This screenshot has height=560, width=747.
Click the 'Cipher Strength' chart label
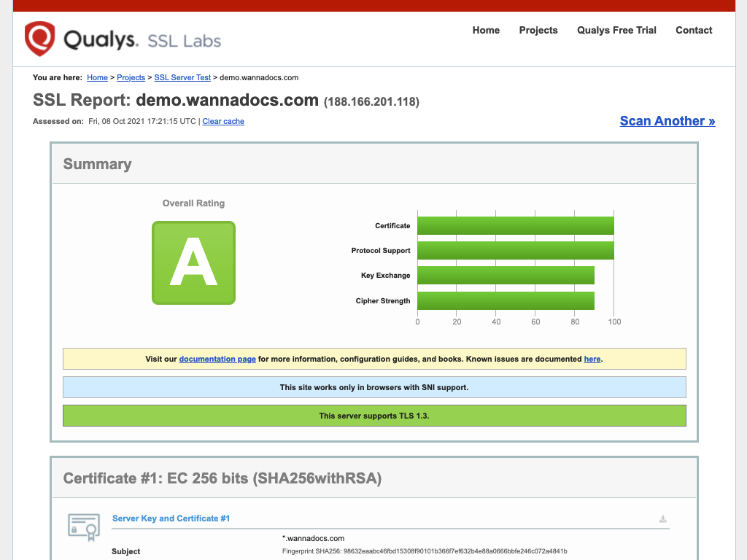tap(383, 301)
